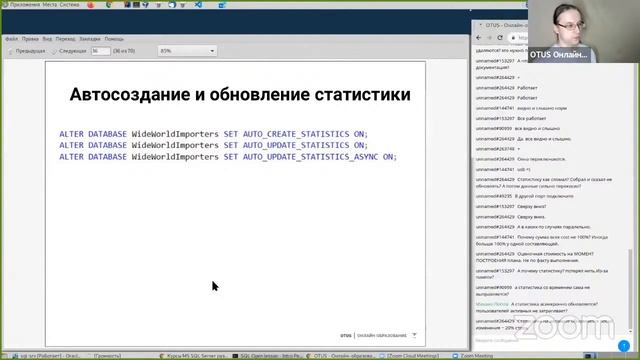
Task: Click the page number input field
Action: tap(100, 51)
